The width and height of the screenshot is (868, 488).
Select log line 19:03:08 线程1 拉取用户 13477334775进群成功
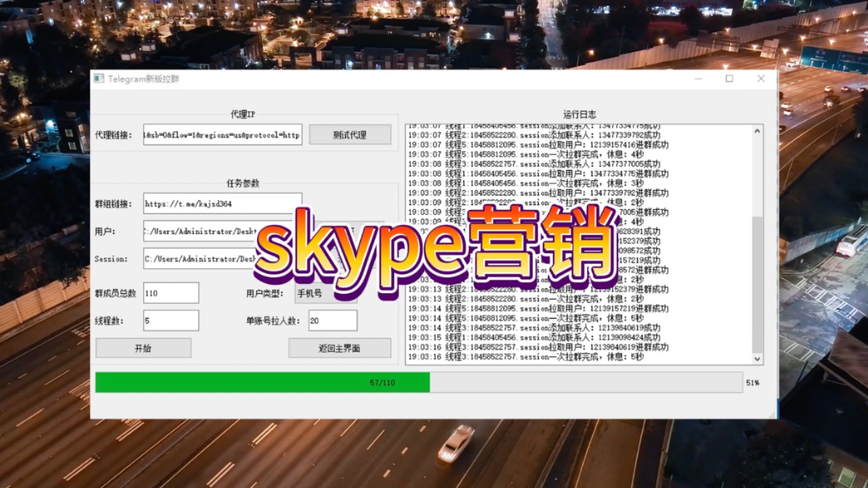tap(538, 174)
